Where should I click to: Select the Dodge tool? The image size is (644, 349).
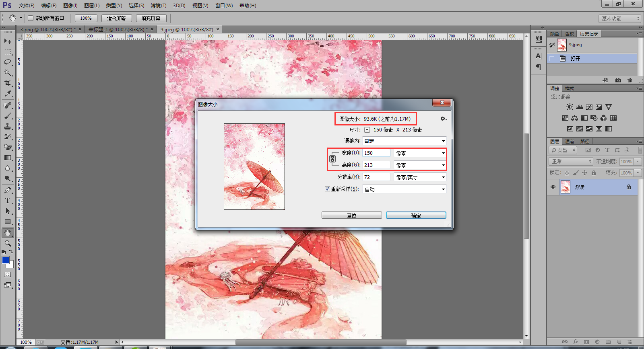click(8, 179)
